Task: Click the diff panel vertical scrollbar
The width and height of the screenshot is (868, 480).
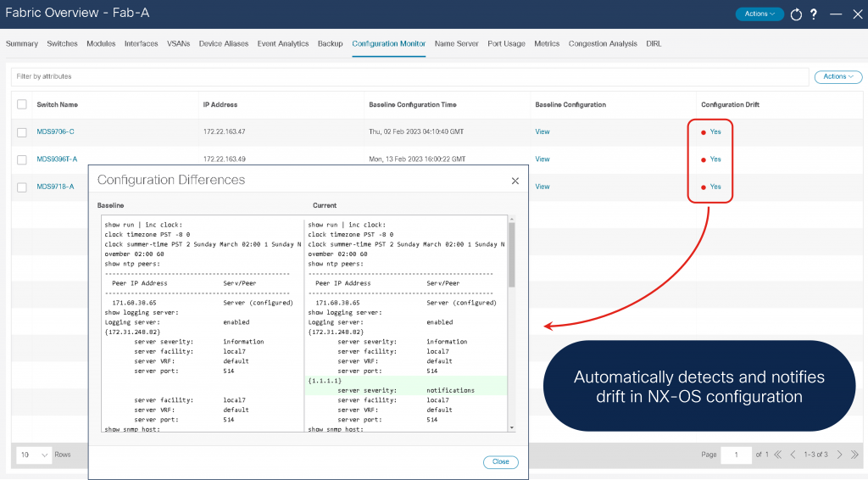Action: (x=511, y=254)
